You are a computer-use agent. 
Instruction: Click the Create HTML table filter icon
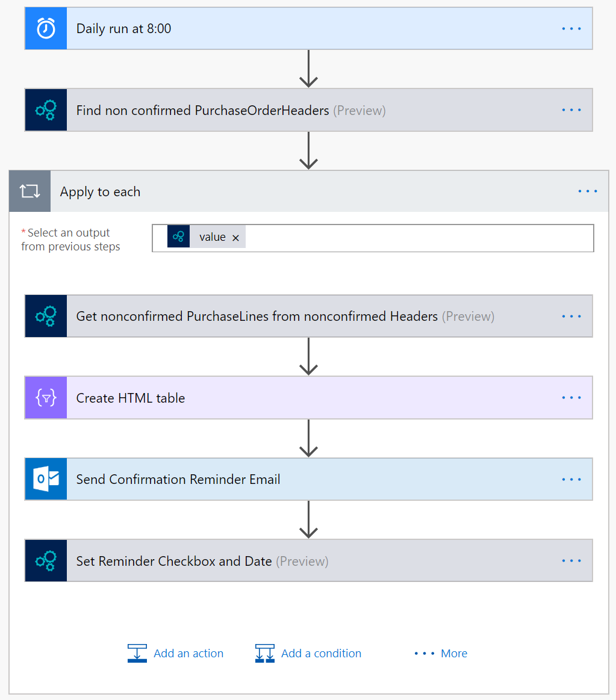46,398
